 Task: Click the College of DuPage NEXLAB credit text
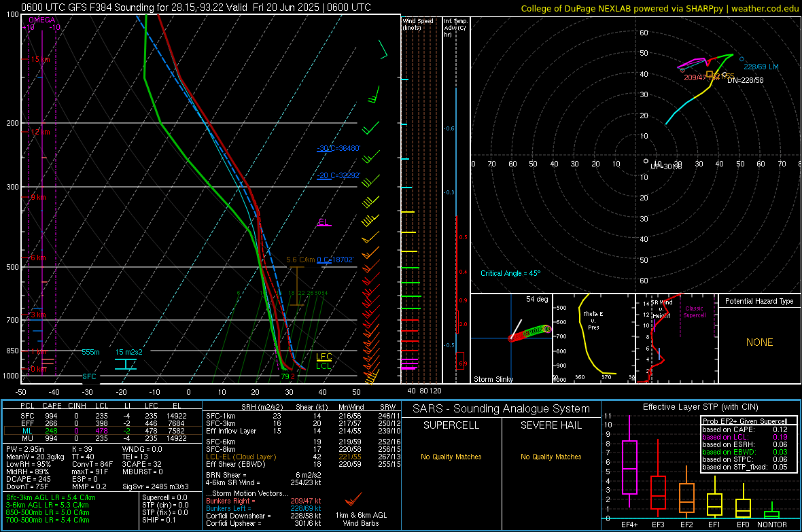(659, 8)
